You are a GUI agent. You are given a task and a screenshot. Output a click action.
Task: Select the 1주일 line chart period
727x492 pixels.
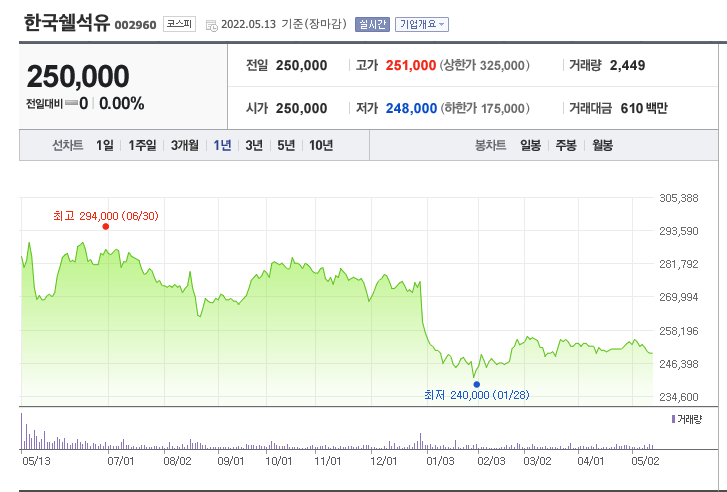click(142, 146)
